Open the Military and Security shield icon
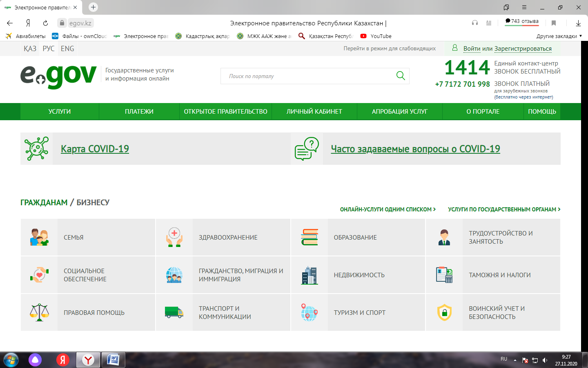The height and width of the screenshot is (368, 588). (444, 312)
